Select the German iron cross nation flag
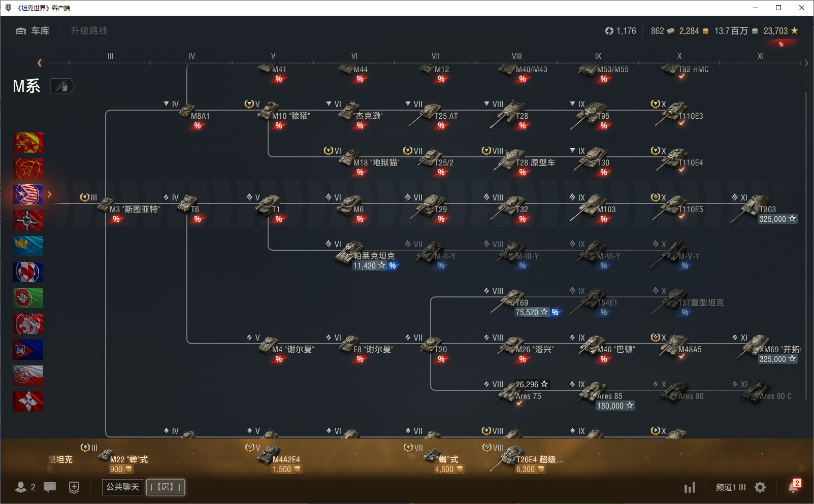 click(28, 220)
